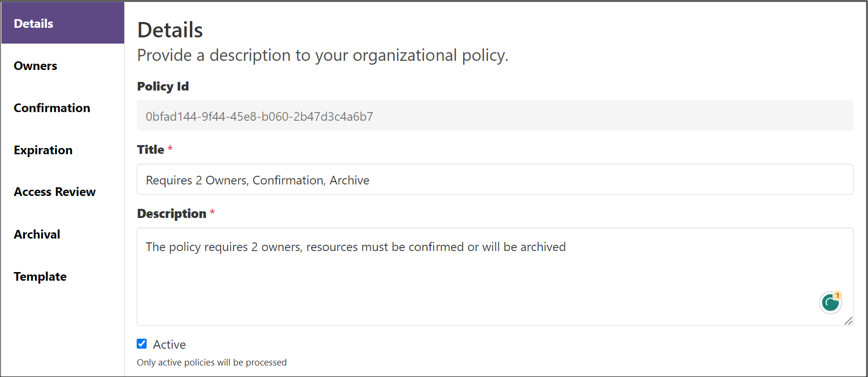Open the Confirmation section
The height and width of the screenshot is (377, 868).
point(52,108)
